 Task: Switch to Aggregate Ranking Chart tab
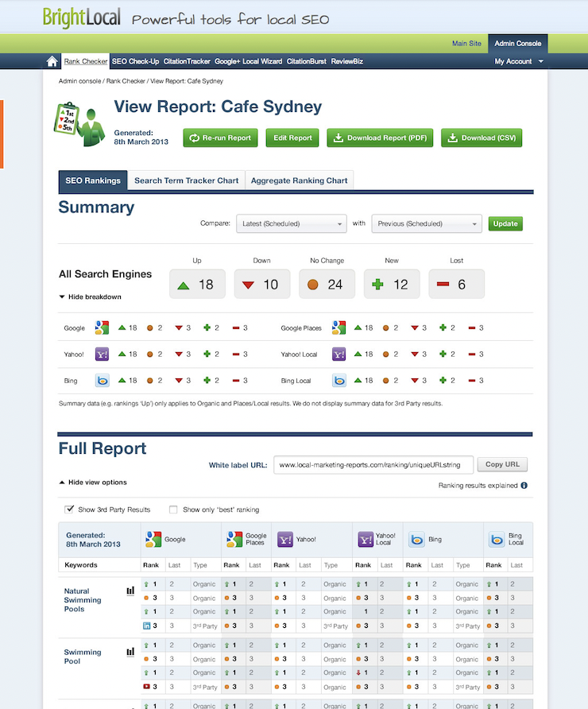point(300,180)
